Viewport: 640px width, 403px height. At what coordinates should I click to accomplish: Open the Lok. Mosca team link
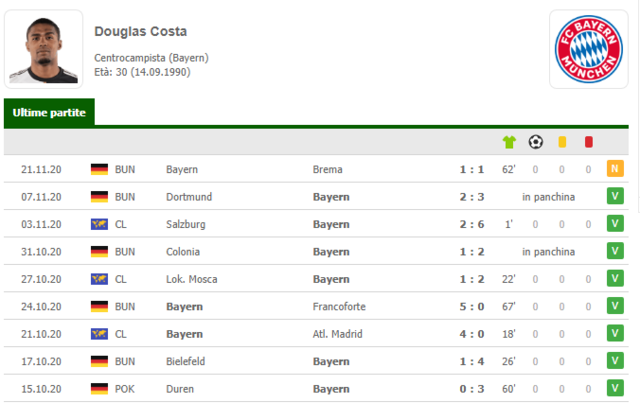[191, 279]
